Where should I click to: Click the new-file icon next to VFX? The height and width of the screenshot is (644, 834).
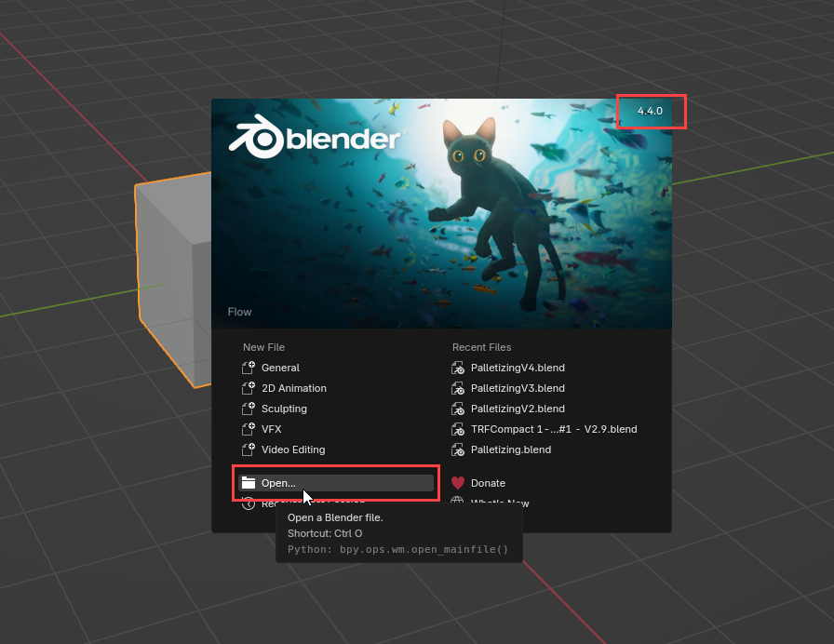(x=249, y=429)
